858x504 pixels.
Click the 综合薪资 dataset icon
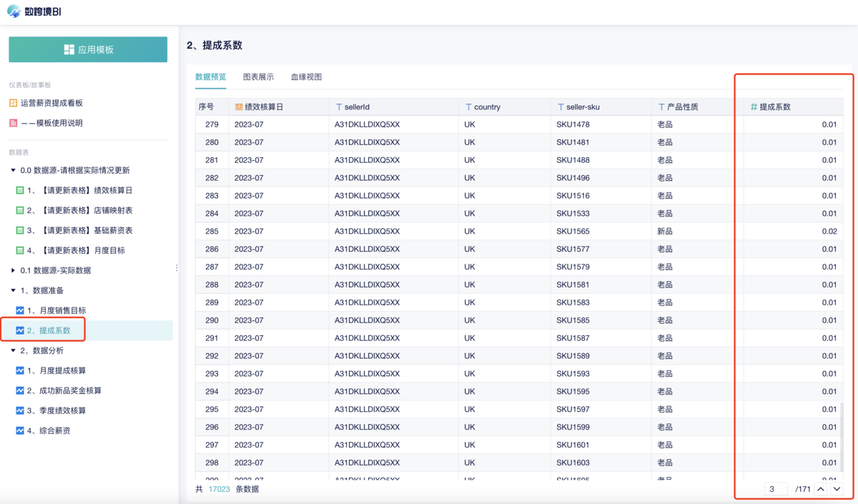[20, 430]
